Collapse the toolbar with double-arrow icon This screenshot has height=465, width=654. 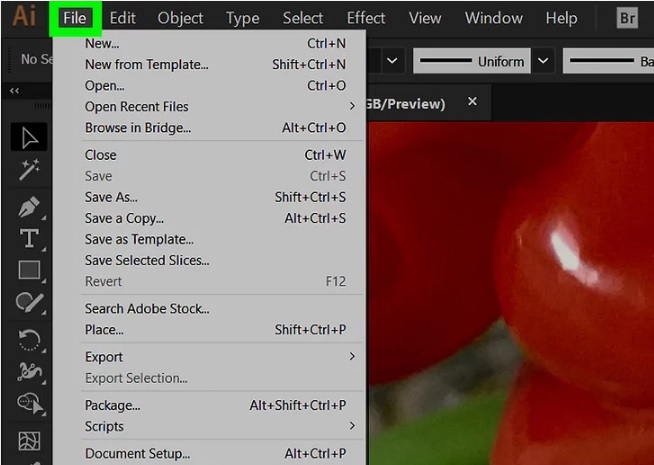(x=15, y=90)
